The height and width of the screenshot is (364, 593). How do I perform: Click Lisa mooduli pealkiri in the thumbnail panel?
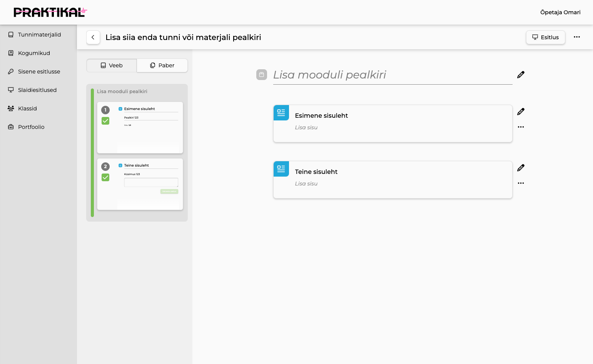[122, 92]
